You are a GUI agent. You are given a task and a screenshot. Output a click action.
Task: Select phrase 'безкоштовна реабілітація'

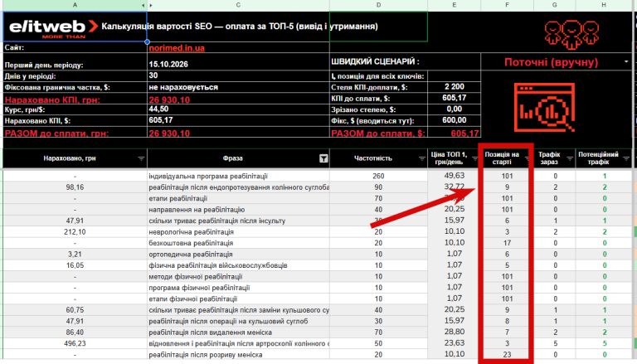click(191, 243)
